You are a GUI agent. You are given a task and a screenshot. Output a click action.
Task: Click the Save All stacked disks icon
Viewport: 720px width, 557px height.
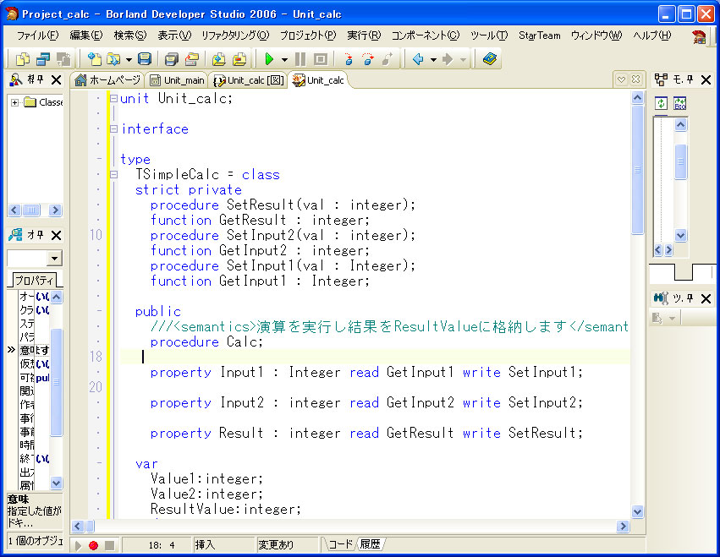pos(171,59)
